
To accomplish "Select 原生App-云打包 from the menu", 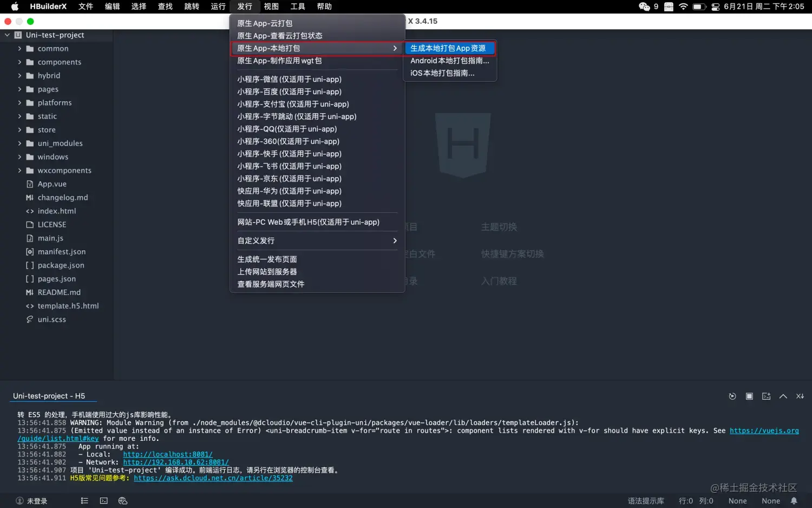I will click(266, 23).
